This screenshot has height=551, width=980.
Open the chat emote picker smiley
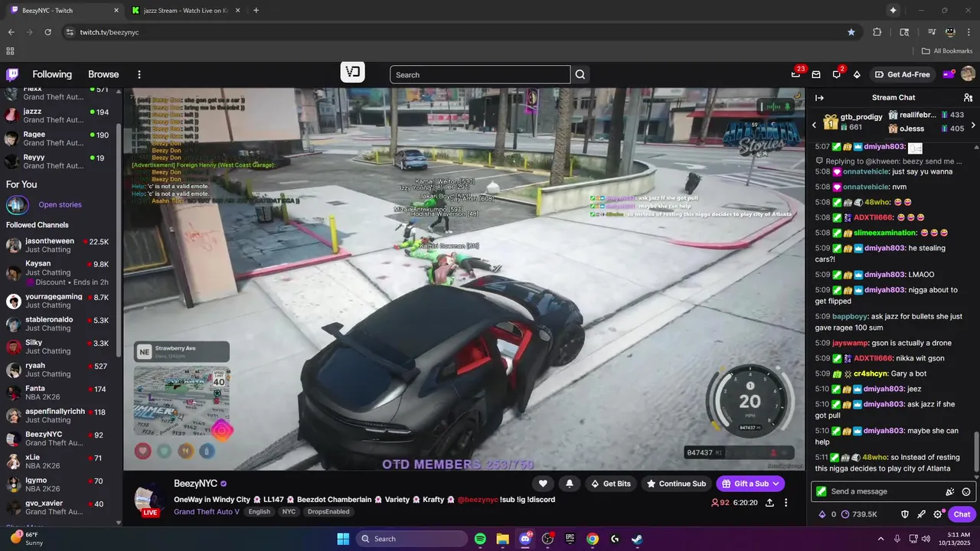[966, 491]
